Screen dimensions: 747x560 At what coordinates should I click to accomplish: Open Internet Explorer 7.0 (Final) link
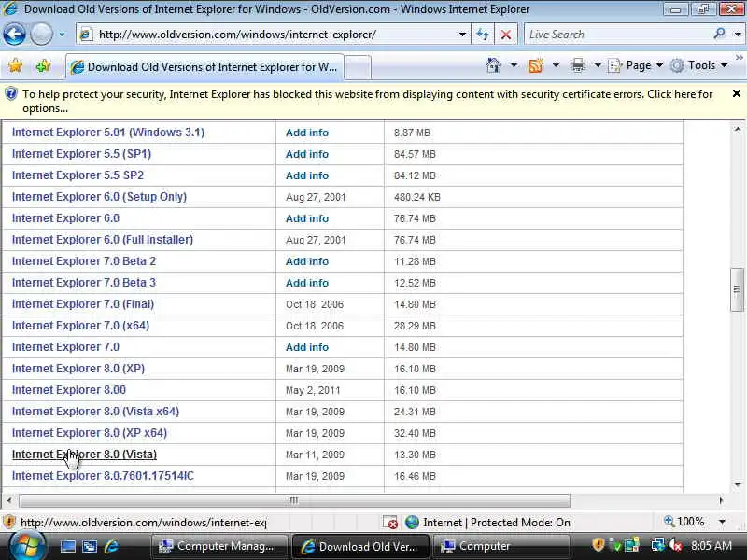coord(83,304)
